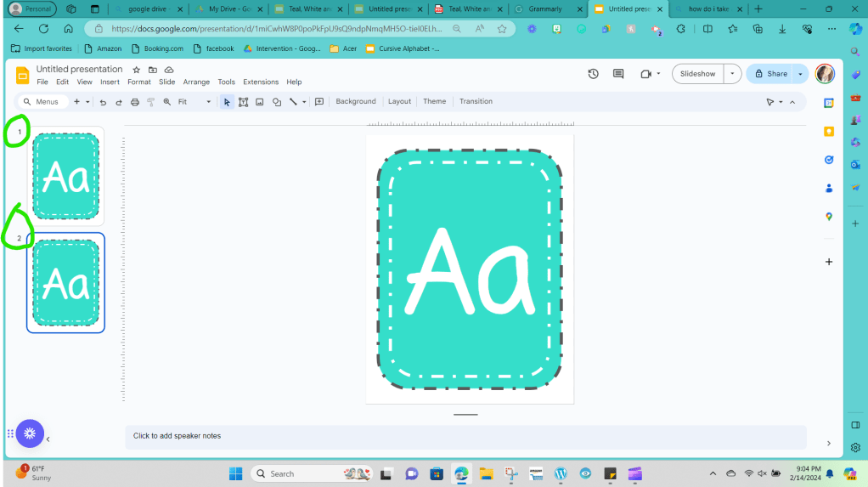Image resolution: width=868 pixels, height=487 pixels.
Task: Select the Text box tool
Action: (x=243, y=102)
